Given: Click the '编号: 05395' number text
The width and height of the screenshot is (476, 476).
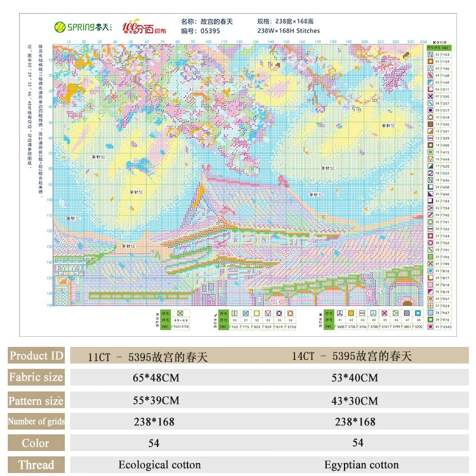Looking at the screenshot, I should click(x=201, y=31).
